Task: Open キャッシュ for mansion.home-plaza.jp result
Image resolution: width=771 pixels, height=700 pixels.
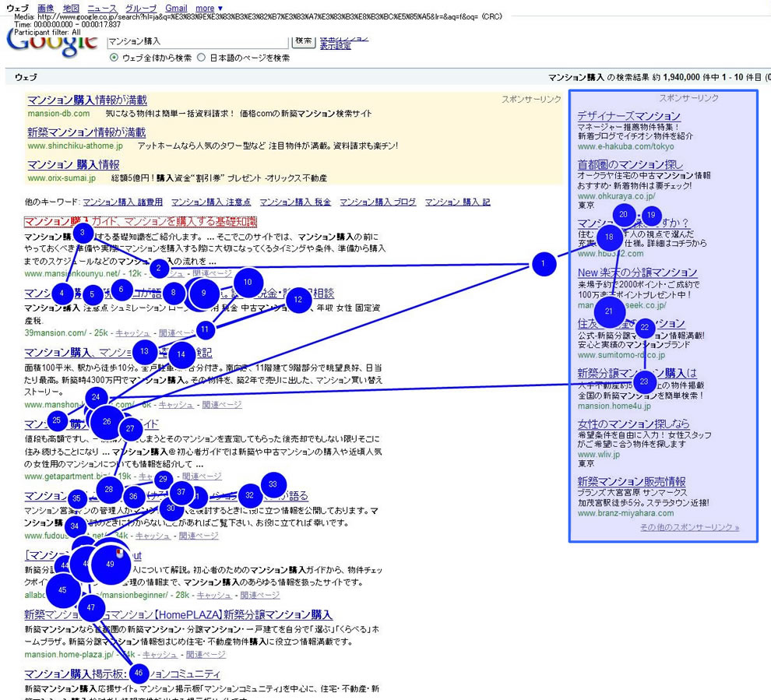Action: (160, 655)
